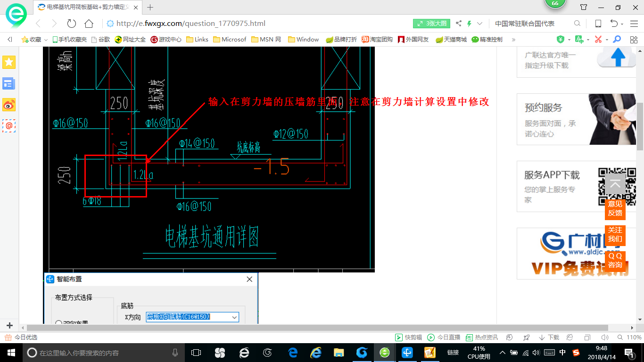
Task: Open the 天猫商城 bookmark
Action: coord(451,40)
